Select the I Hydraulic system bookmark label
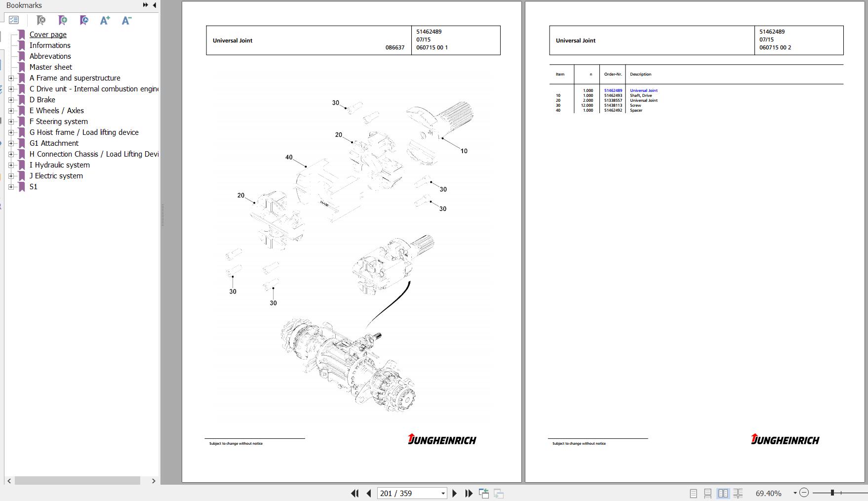The width and height of the screenshot is (868, 501). click(x=59, y=165)
